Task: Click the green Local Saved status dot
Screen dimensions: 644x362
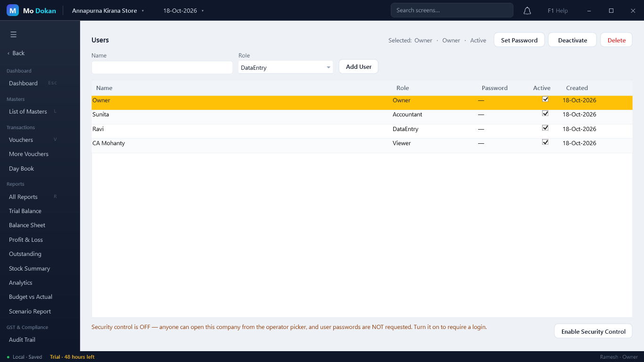Action: click(x=8, y=357)
